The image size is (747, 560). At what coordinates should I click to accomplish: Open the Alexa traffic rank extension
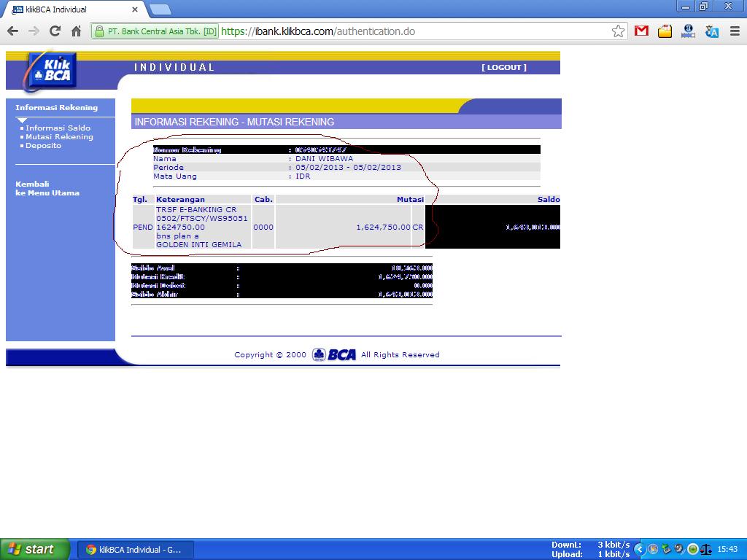[x=688, y=31]
